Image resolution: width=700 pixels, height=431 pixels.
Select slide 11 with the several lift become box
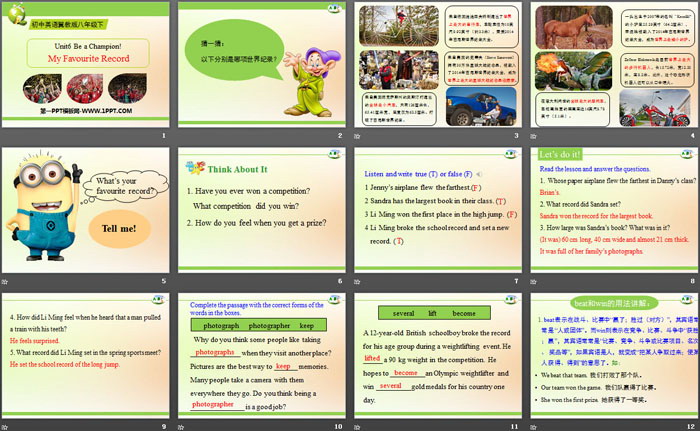point(438,356)
